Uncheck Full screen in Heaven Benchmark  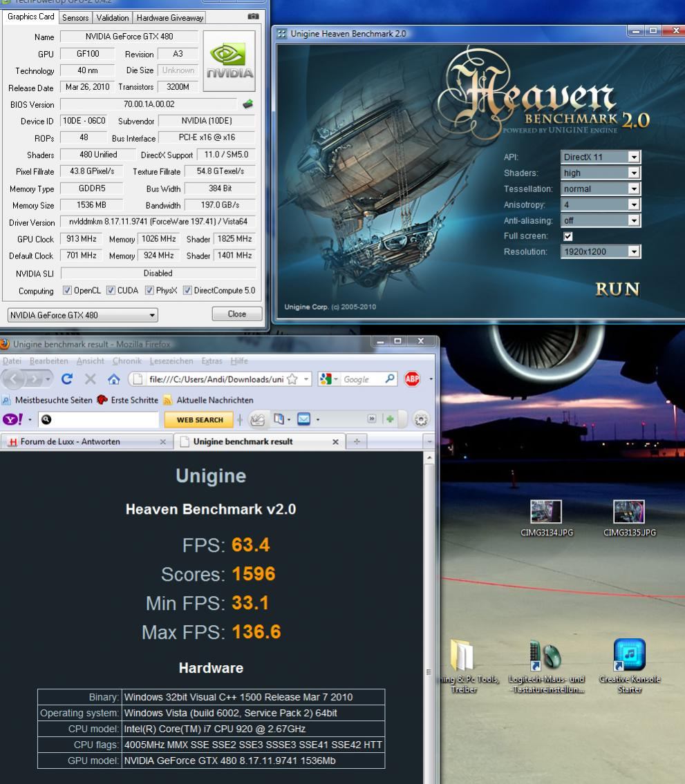tap(568, 236)
